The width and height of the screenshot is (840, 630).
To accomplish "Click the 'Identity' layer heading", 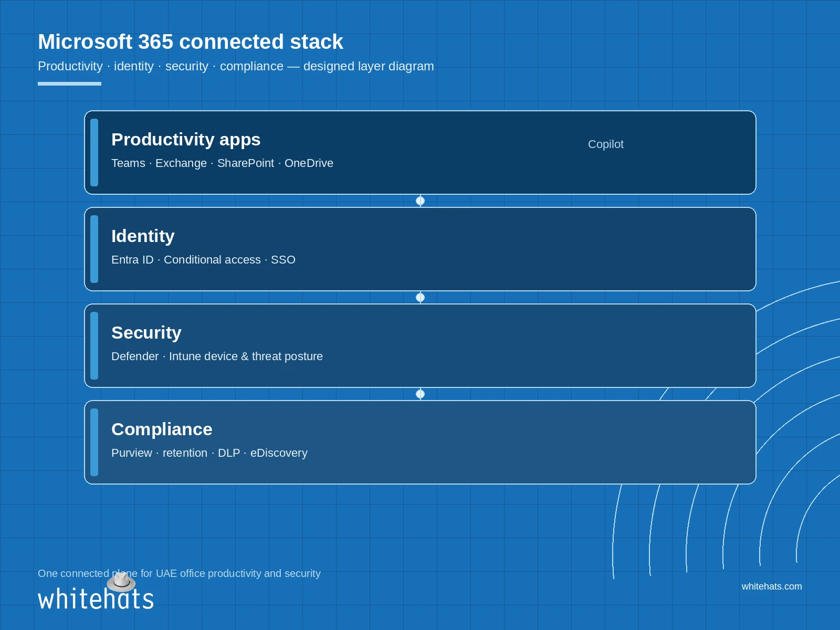I will (x=143, y=236).
